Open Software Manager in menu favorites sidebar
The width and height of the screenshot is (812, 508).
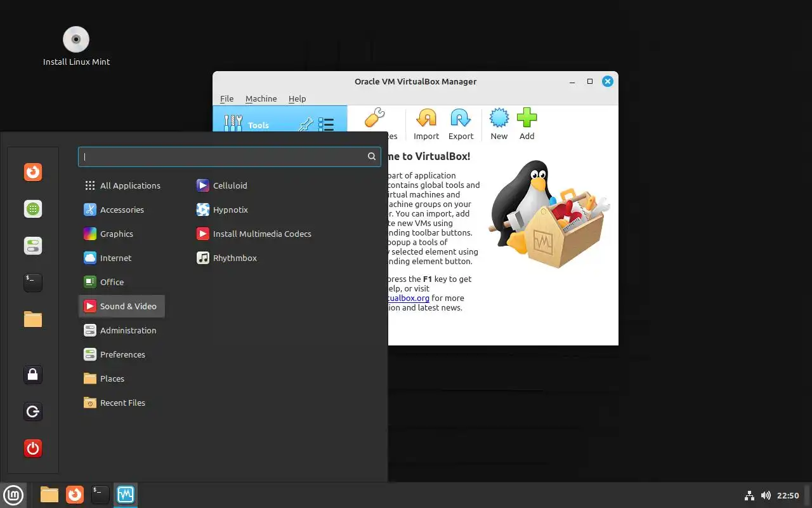tap(33, 209)
